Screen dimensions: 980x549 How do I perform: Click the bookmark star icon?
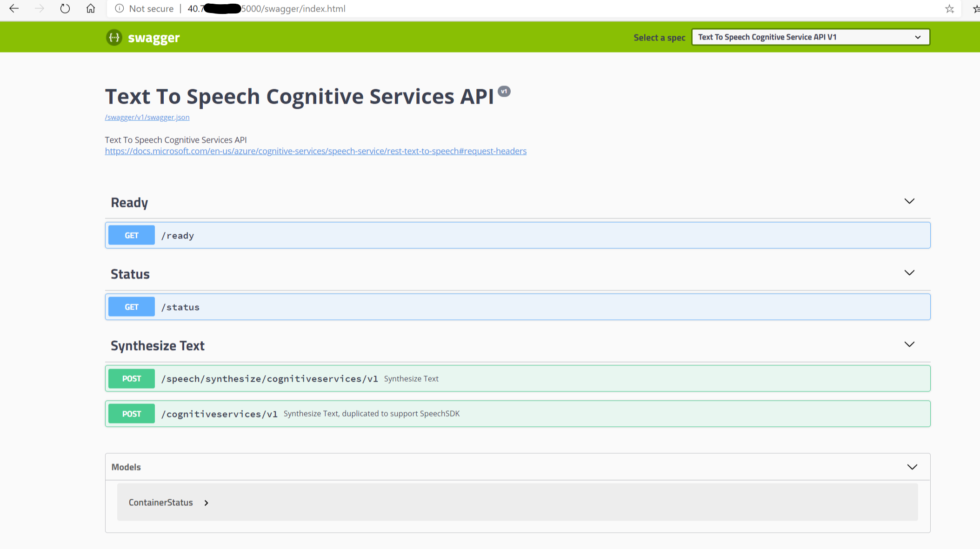(949, 8)
